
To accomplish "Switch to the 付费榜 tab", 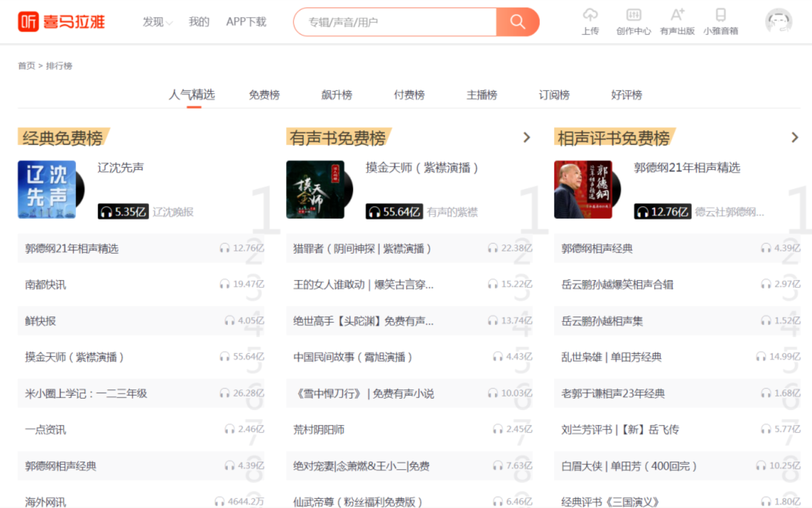I will (409, 95).
